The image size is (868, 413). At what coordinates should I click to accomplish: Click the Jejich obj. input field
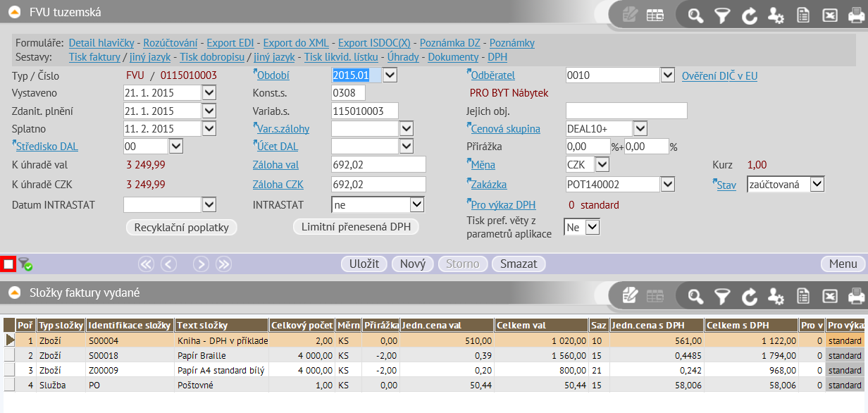point(626,111)
